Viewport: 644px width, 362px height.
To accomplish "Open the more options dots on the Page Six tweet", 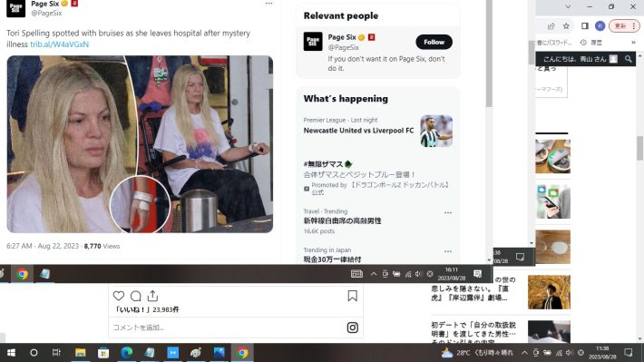I will (x=268, y=4).
